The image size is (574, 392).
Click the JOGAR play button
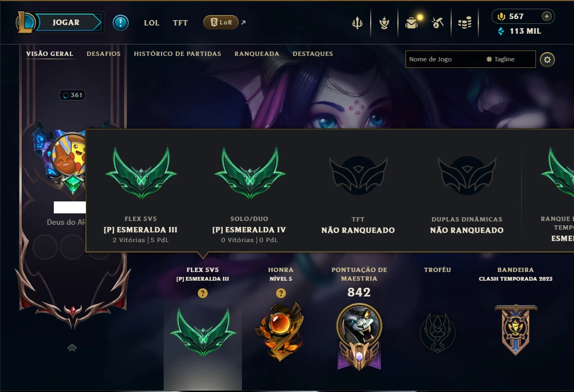pyautogui.click(x=66, y=22)
